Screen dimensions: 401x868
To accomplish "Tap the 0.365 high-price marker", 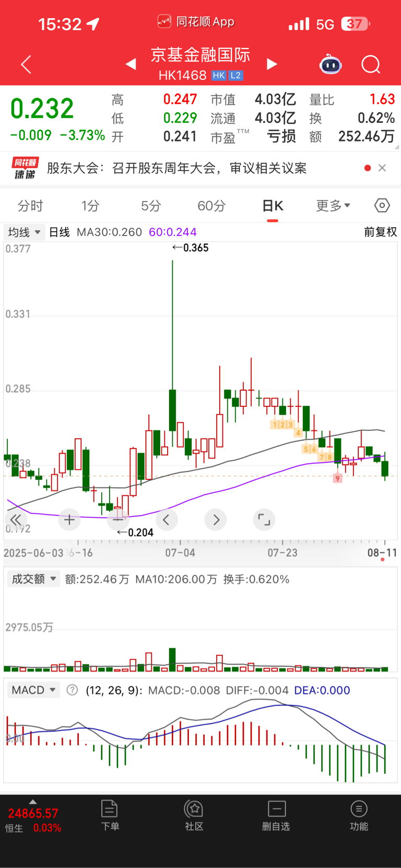I will [191, 248].
